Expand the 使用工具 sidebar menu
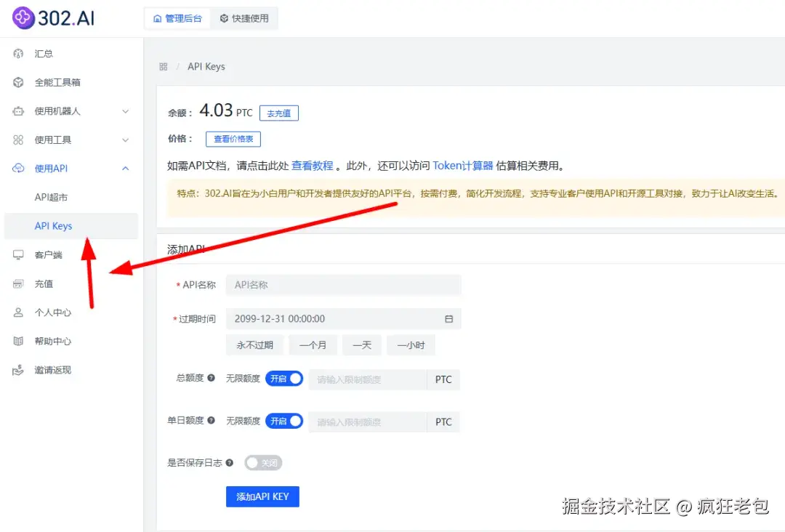The image size is (785, 532). coord(57,140)
